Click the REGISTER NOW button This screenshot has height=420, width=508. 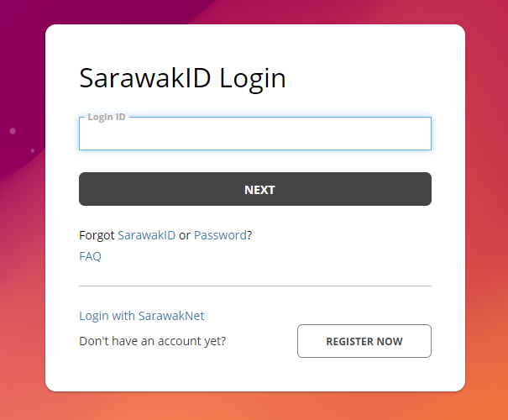[x=364, y=341]
